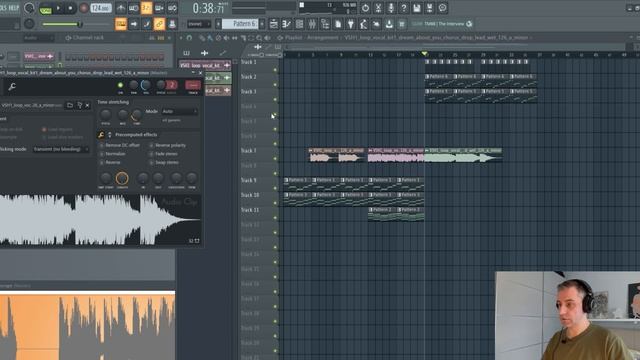The image size is (640, 360).
Task: Click the download arrow icon in toolbar
Action: 389,24
